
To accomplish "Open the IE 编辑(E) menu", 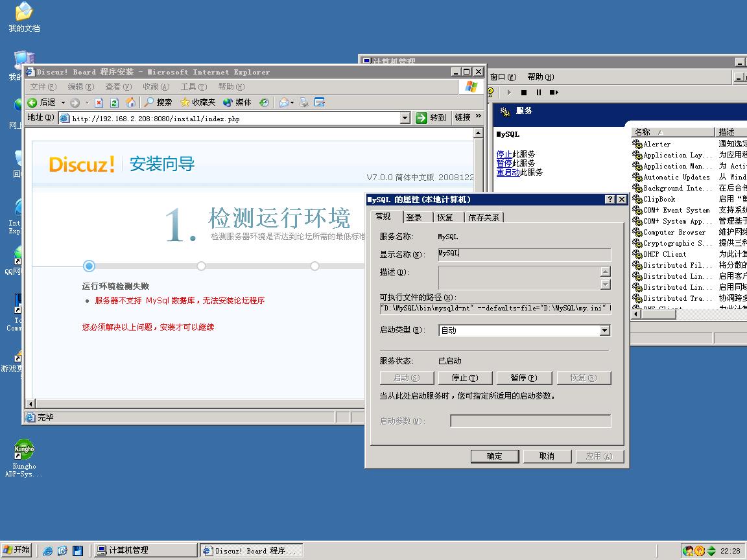I will 81,87.
